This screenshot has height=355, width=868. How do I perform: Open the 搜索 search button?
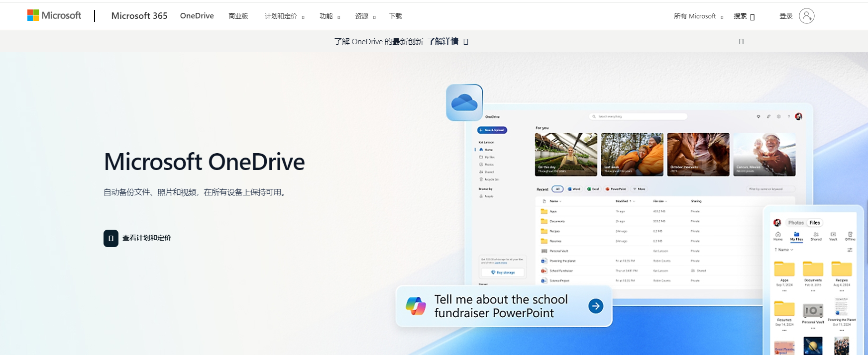click(x=744, y=16)
